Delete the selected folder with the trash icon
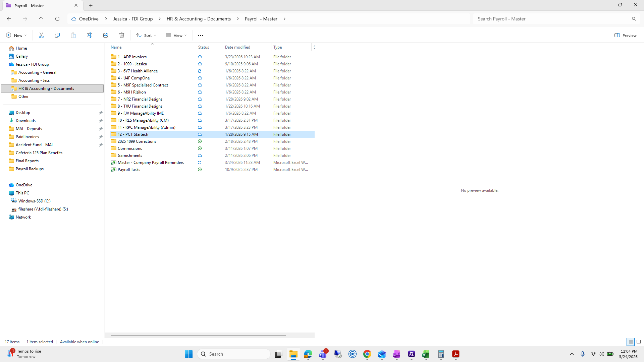644x362 pixels. (121, 35)
